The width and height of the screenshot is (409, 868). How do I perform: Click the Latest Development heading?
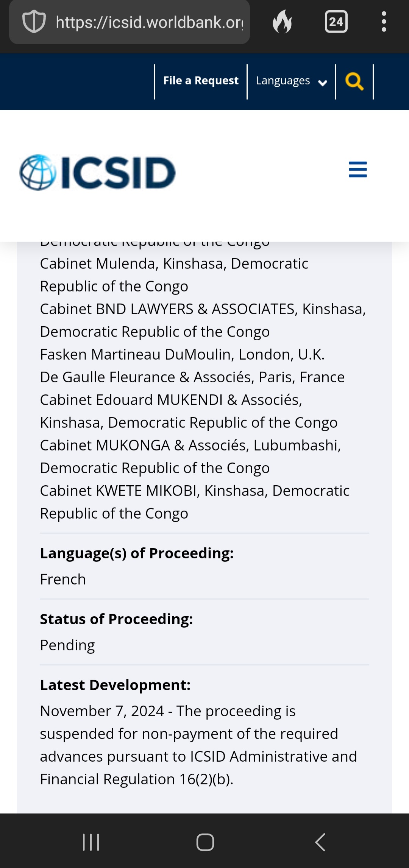coord(115,685)
